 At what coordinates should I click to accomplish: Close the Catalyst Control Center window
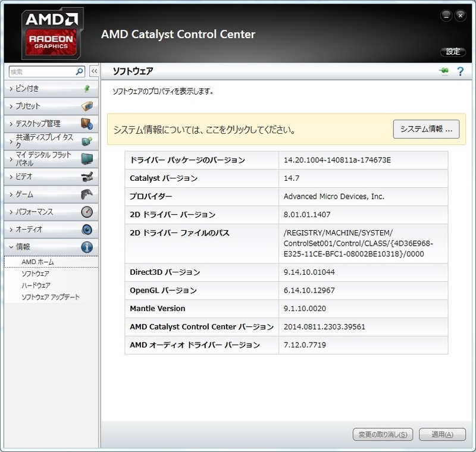point(460,15)
